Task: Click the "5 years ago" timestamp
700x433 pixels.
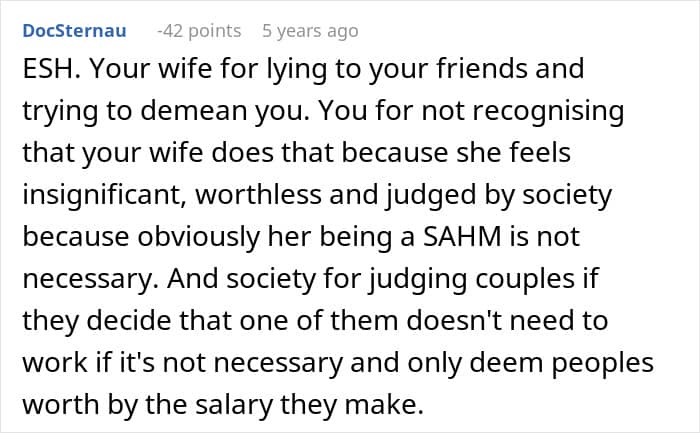Action: [x=309, y=31]
